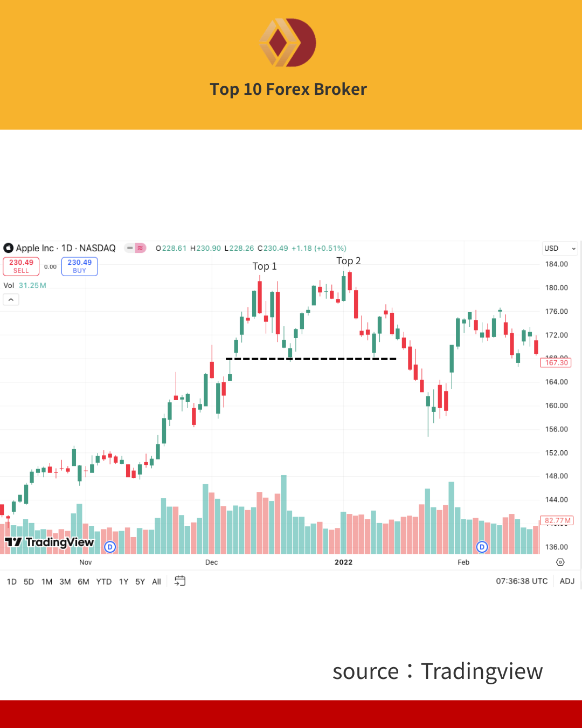Toggle the gray market status pill icon
The width and height of the screenshot is (582, 728).
point(130,248)
